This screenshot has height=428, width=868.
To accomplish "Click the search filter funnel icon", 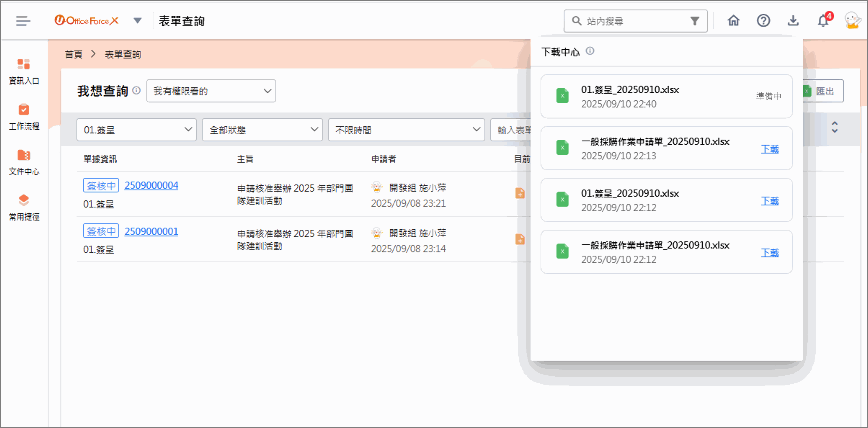I will 694,21.
